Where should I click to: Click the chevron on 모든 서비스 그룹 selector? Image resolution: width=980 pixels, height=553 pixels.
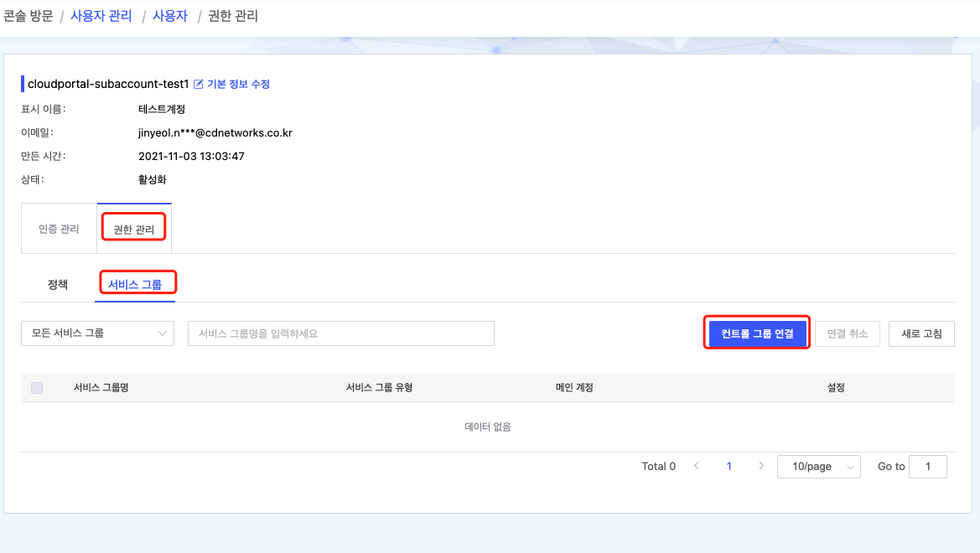click(x=164, y=333)
